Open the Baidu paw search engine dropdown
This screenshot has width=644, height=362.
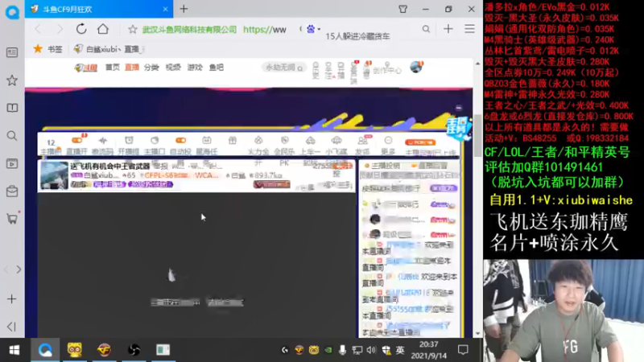point(313,29)
